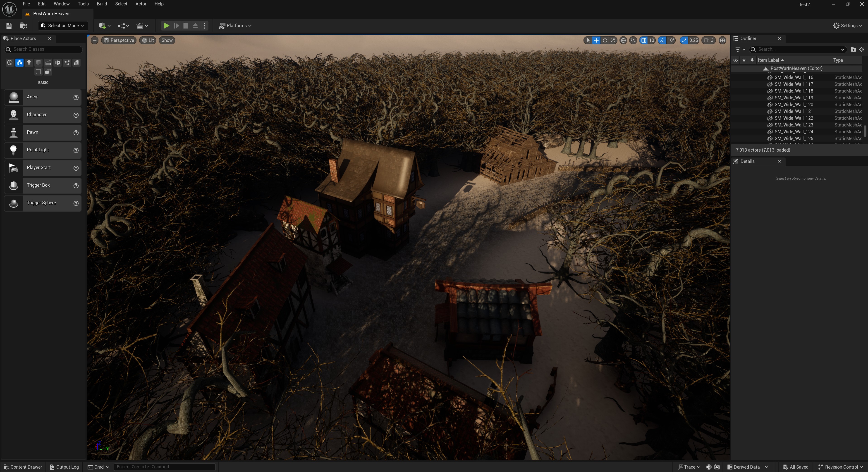Save the current level with disk icon
The image size is (868, 472).
click(x=9, y=26)
